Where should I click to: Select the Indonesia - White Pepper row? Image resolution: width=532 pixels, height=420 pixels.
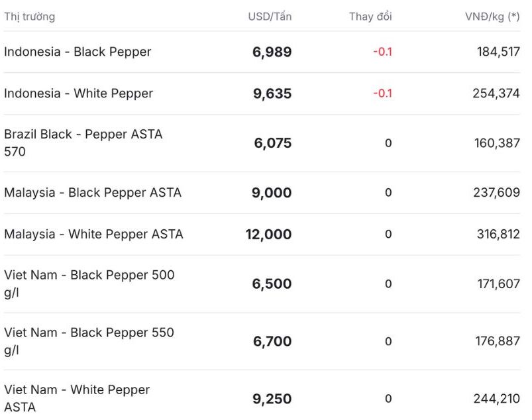[x=78, y=93]
